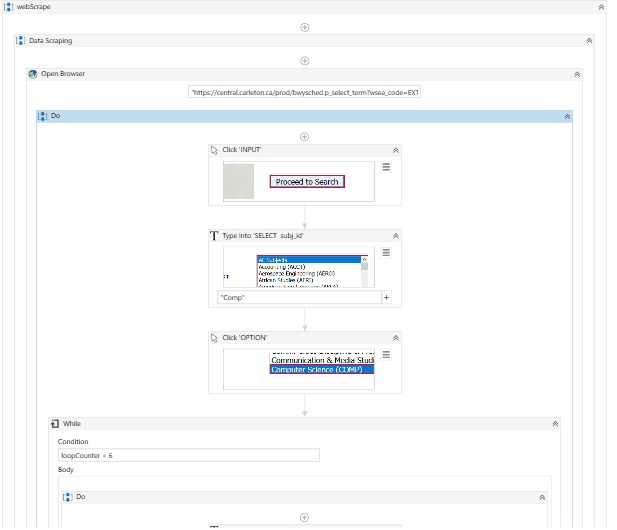Select the Data Scraping title text
The height and width of the screenshot is (530, 617).
(50, 41)
